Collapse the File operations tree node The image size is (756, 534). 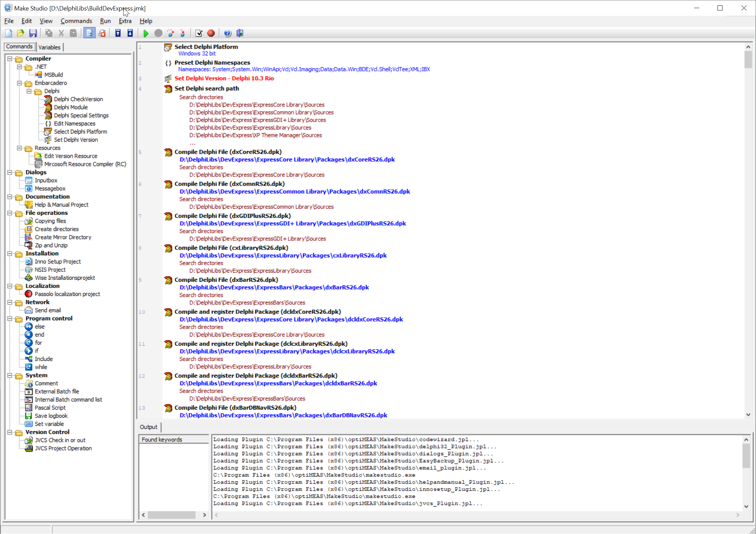pyautogui.click(x=10, y=213)
